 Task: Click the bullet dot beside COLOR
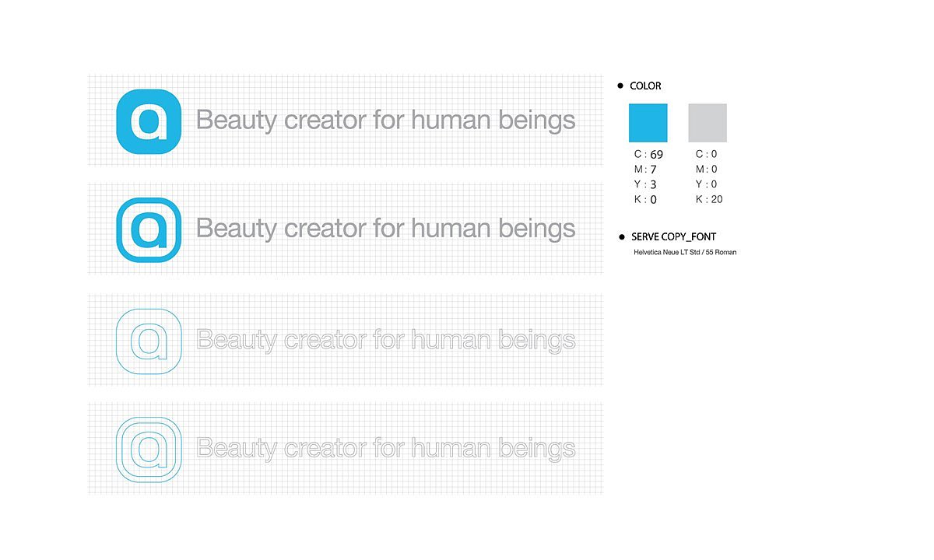(x=620, y=86)
